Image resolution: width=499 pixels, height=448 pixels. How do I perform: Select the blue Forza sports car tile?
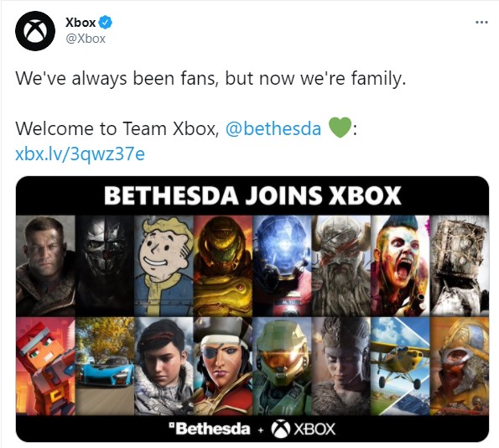click(x=105, y=366)
